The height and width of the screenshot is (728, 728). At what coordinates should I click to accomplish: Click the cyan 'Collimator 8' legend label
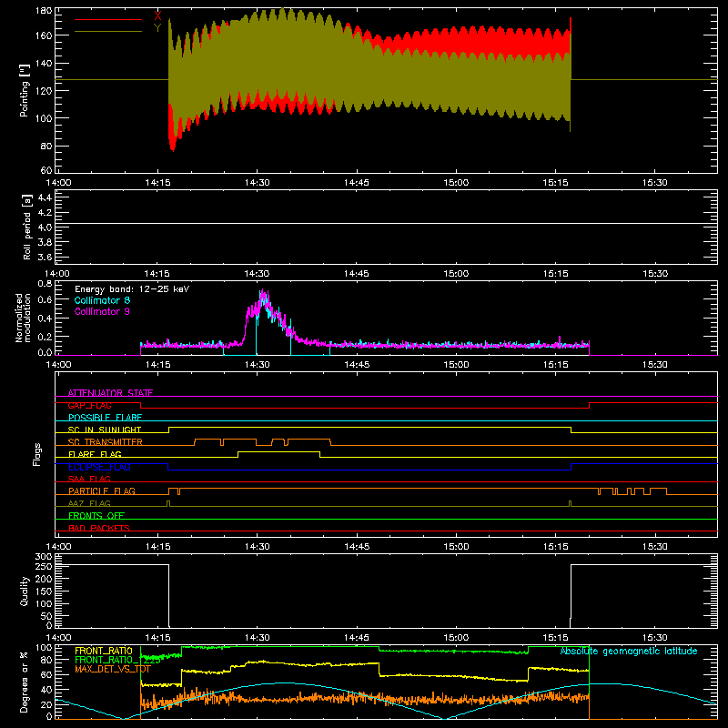[x=102, y=300]
